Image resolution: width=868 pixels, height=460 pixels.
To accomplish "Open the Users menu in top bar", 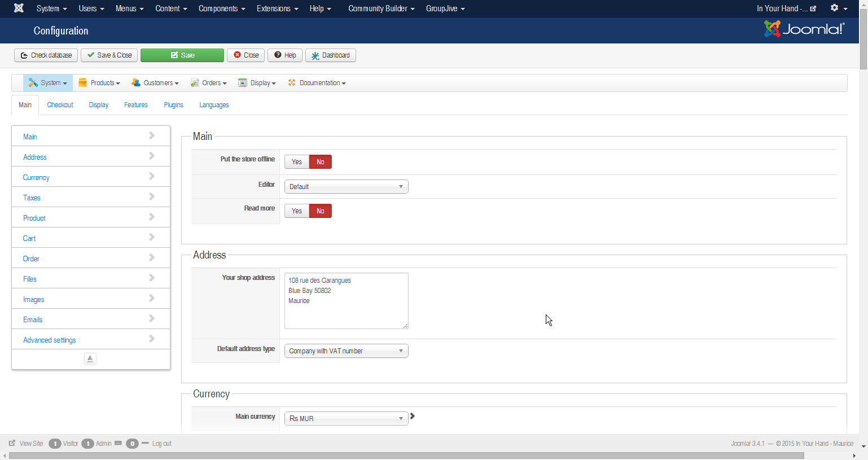I will pyautogui.click(x=91, y=8).
